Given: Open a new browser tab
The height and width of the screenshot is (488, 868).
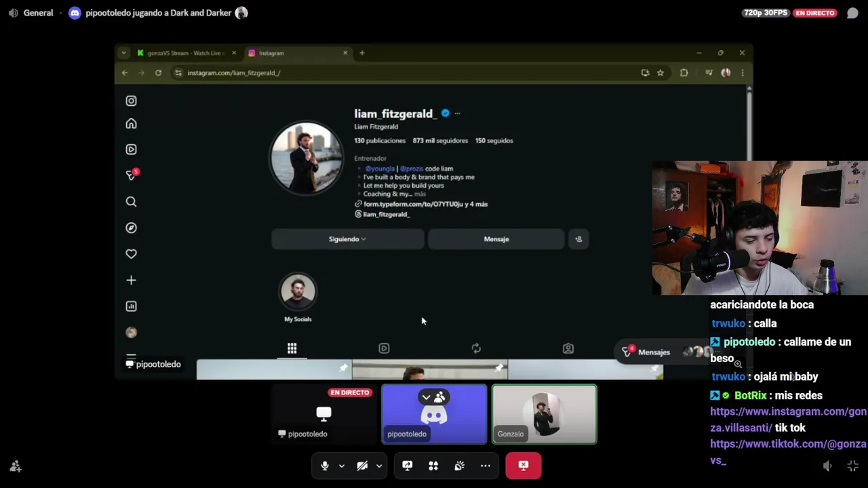Looking at the screenshot, I should click(x=361, y=53).
